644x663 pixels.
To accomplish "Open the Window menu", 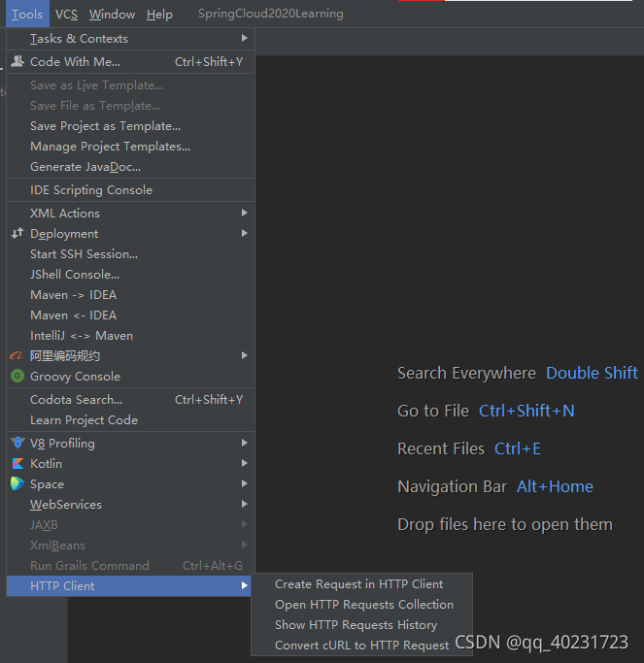I will [112, 15].
